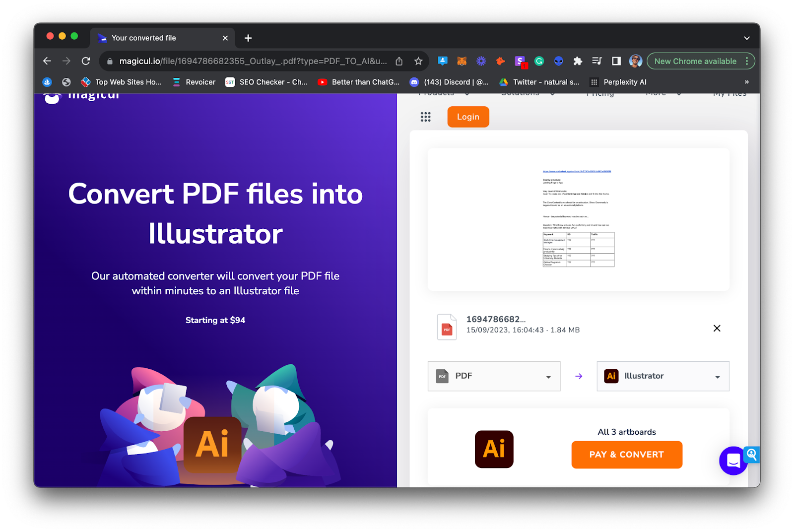794x532 pixels.
Task: Open the blue mask extension icon
Action: [x=559, y=61]
